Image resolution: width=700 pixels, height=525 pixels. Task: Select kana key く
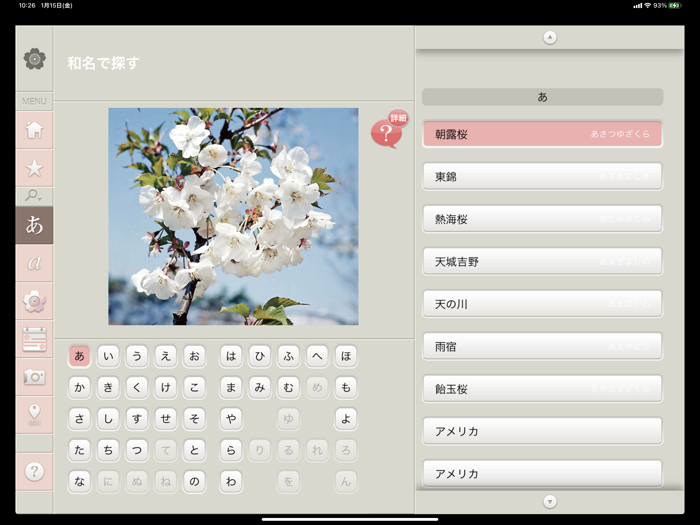[137, 387]
